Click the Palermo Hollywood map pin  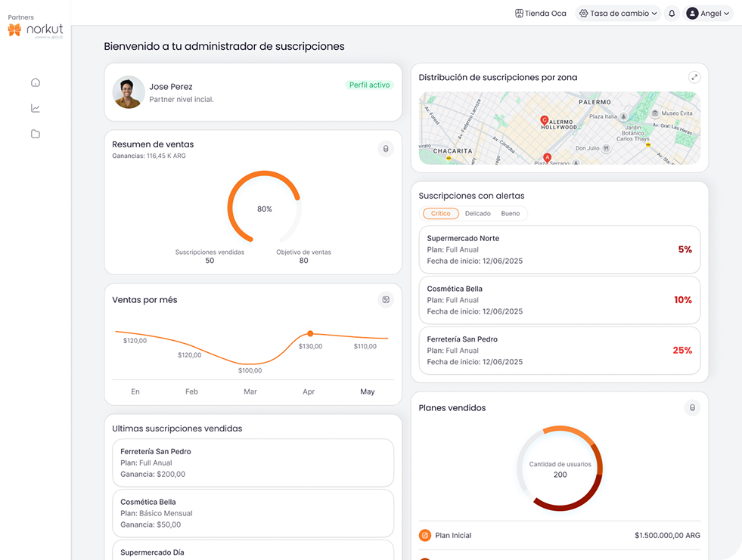(543, 120)
